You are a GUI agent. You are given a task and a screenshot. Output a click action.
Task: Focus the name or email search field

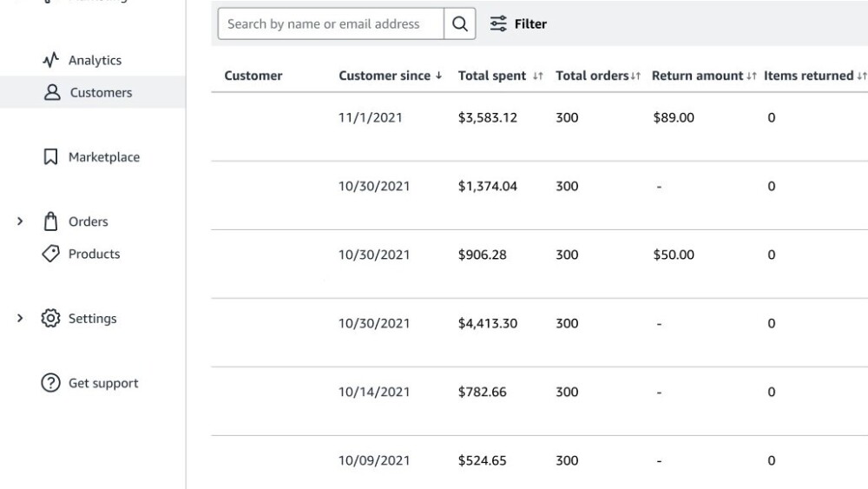(331, 23)
